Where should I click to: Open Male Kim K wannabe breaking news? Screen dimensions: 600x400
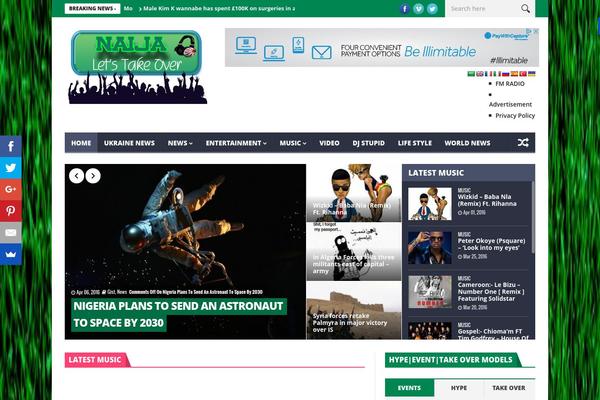[218, 8]
